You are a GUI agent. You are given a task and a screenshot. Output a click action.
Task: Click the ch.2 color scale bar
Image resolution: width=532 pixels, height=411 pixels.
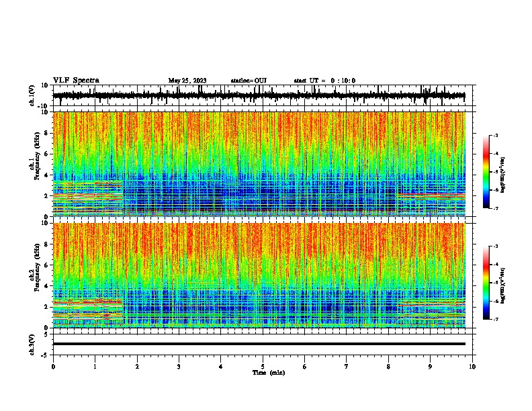click(486, 283)
